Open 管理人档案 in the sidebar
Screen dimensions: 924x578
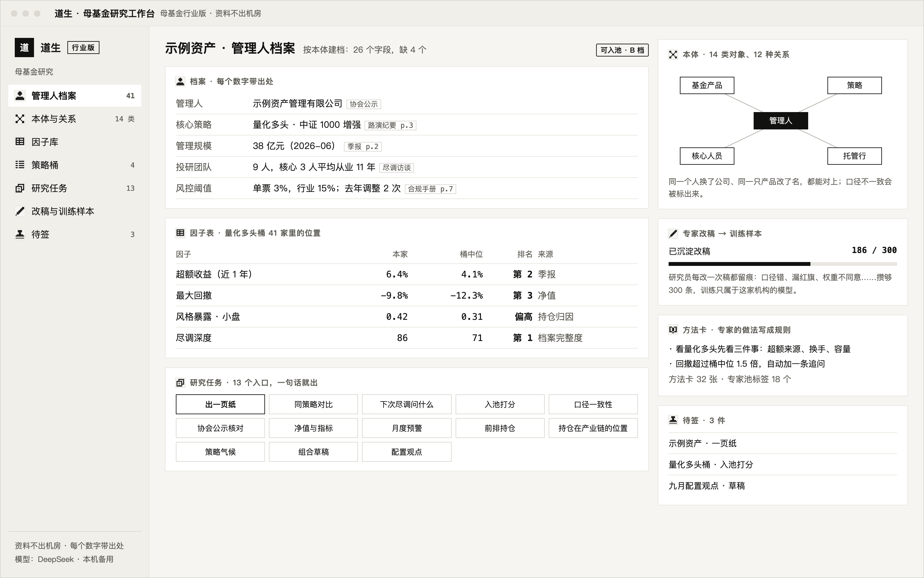75,96
